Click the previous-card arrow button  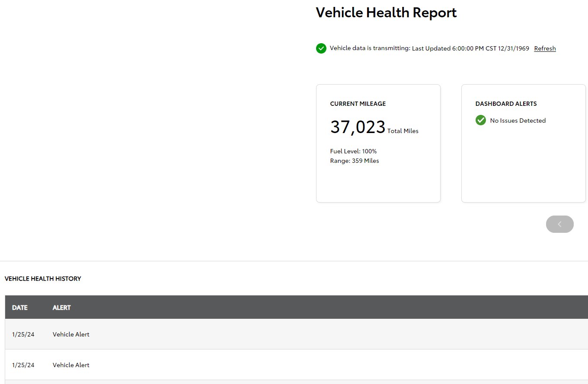click(x=560, y=224)
